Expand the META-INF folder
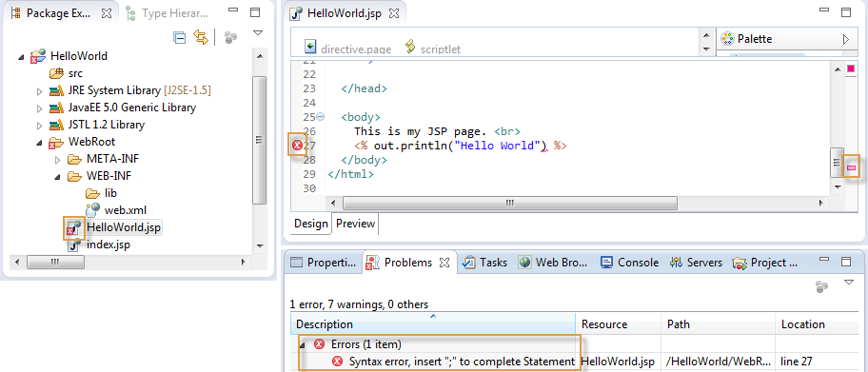This screenshot has height=372, width=868. [57, 160]
